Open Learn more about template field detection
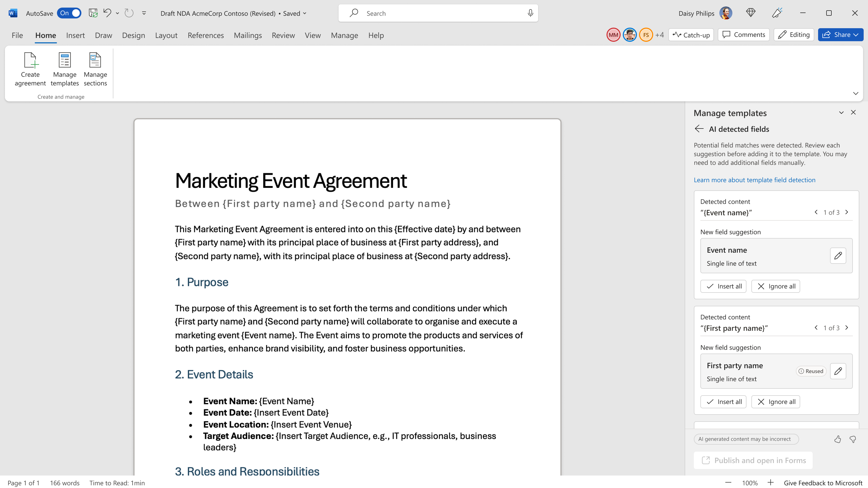 pyautogui.click(x=754, y=180)
